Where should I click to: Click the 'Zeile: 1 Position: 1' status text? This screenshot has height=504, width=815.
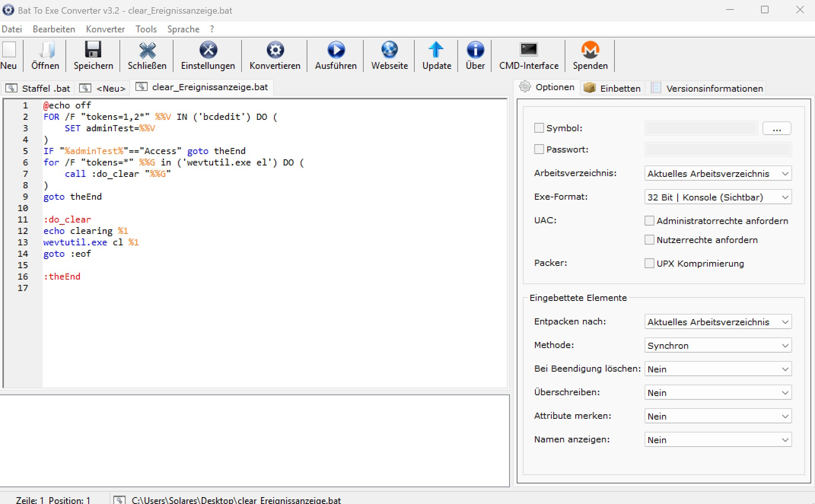tap(53, 500)
